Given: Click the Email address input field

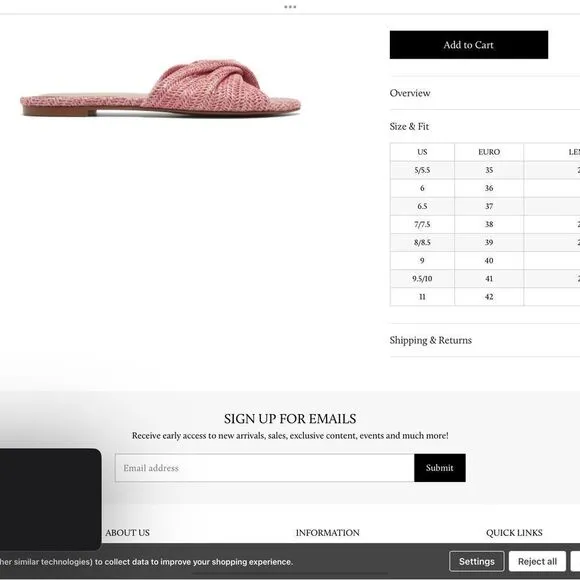Looking at the screenshot, I should click(x=264, y=468).
